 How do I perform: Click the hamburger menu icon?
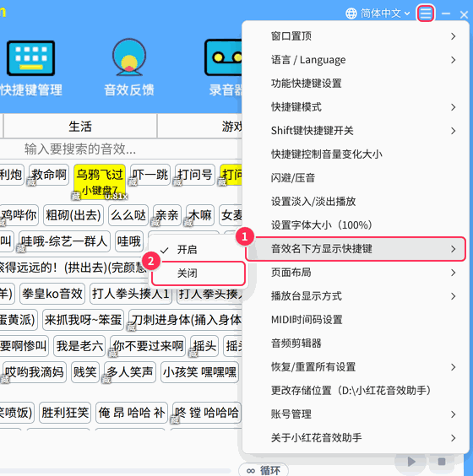click(x=426, y=13)
